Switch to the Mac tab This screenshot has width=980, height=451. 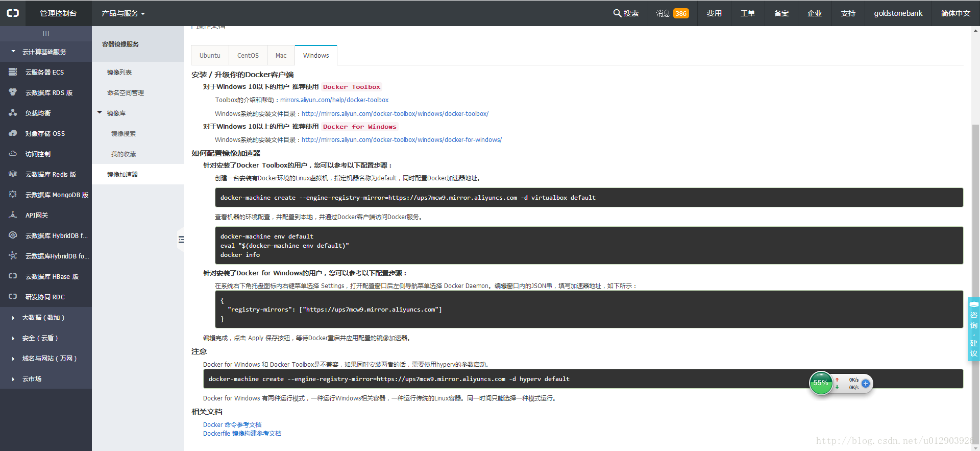[x=281, y=55]
